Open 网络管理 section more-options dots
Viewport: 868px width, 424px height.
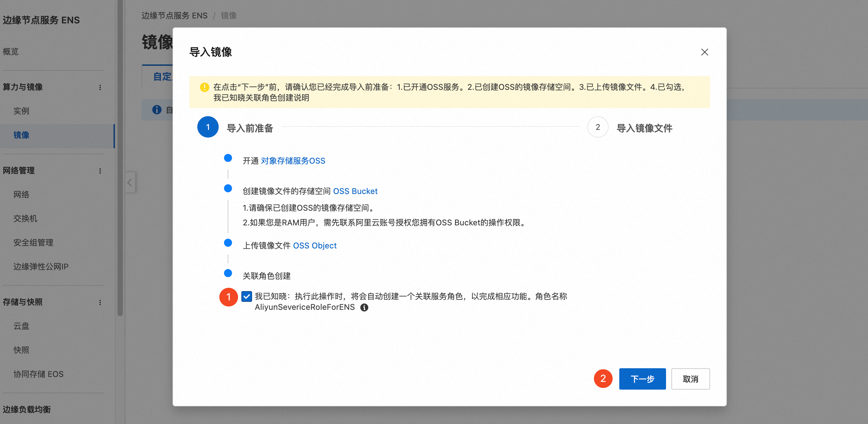coord(100,171)
